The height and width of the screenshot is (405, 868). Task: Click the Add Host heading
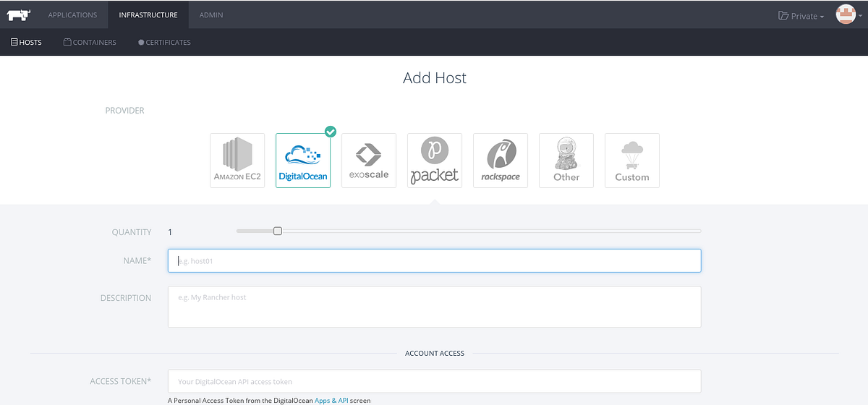coord(435,78)
